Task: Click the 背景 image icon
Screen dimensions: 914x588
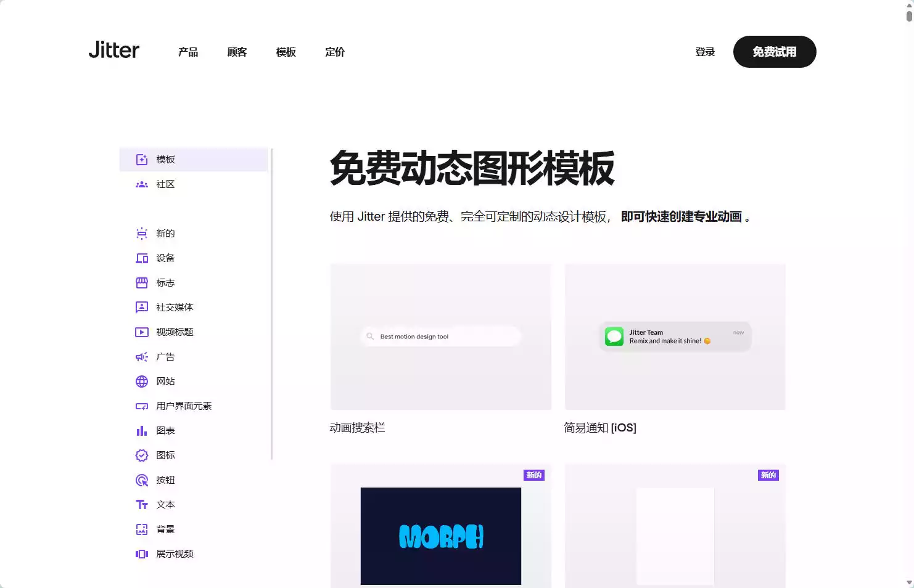Action: (x=142, y=529)
